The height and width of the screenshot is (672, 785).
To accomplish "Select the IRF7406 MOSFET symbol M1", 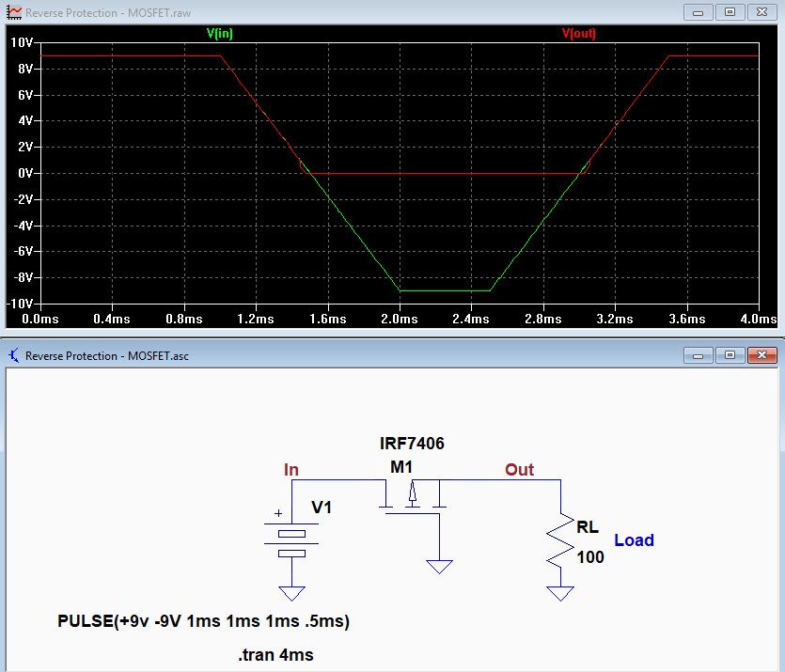I will tap(413, 497).
